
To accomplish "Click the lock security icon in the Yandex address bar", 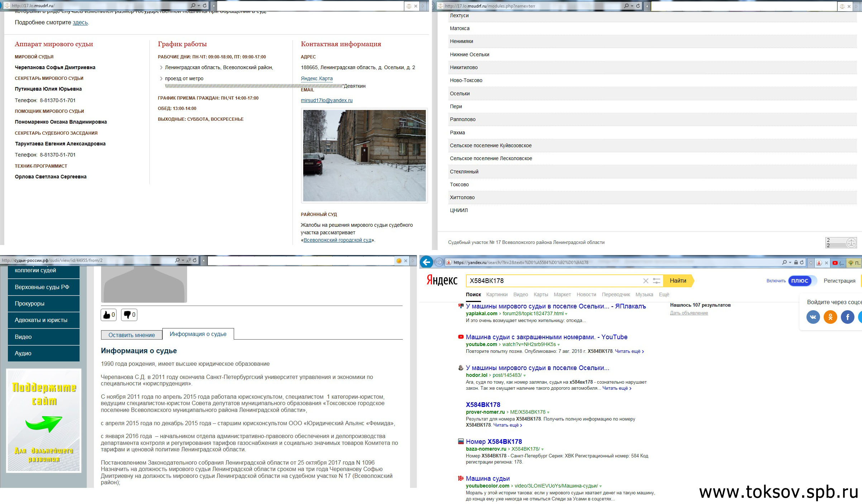I will (x=796, y=263).
